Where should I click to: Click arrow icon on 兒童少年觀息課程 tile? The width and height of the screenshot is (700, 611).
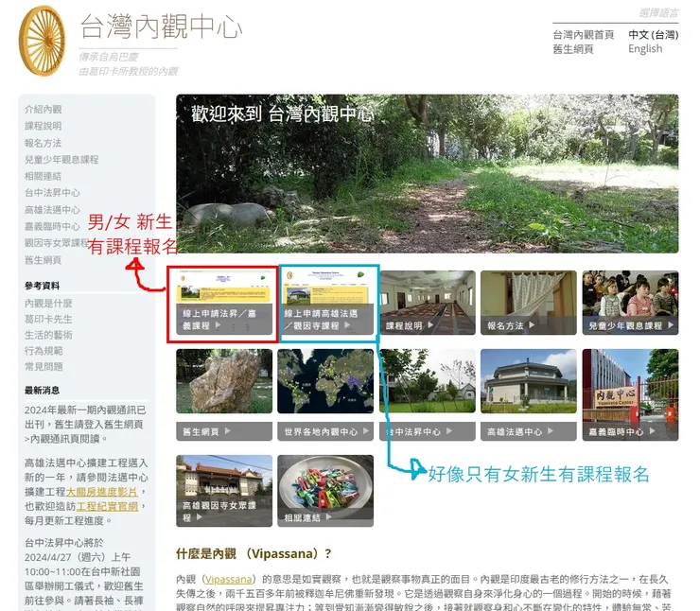(671, 325)
